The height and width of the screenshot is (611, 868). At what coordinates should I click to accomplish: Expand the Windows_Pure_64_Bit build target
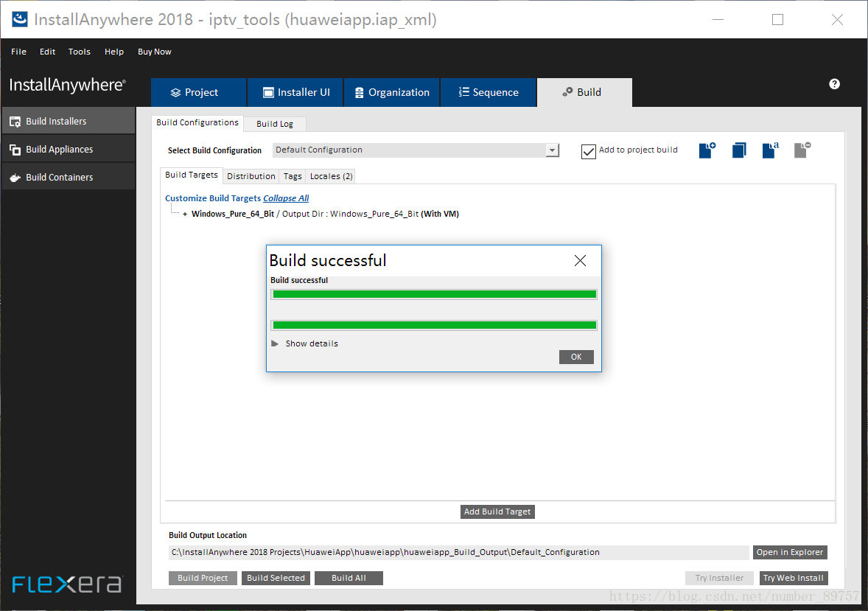click(185, 214)
